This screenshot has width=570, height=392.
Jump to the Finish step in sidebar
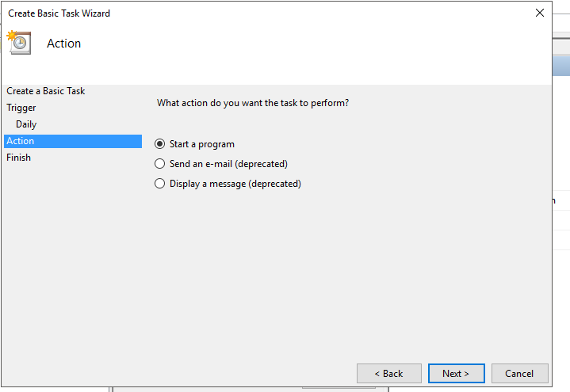[x=18, y=158]
